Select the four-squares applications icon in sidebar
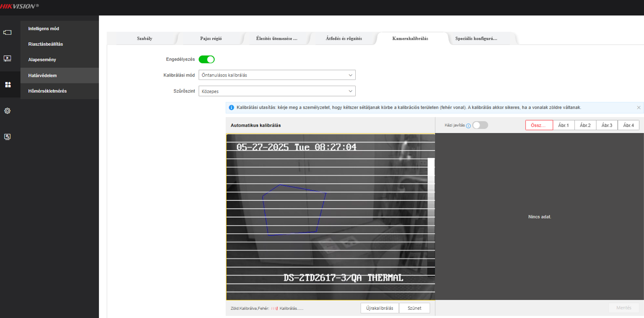The height and width of the screenshot is (318, 644). click(7, 85)
